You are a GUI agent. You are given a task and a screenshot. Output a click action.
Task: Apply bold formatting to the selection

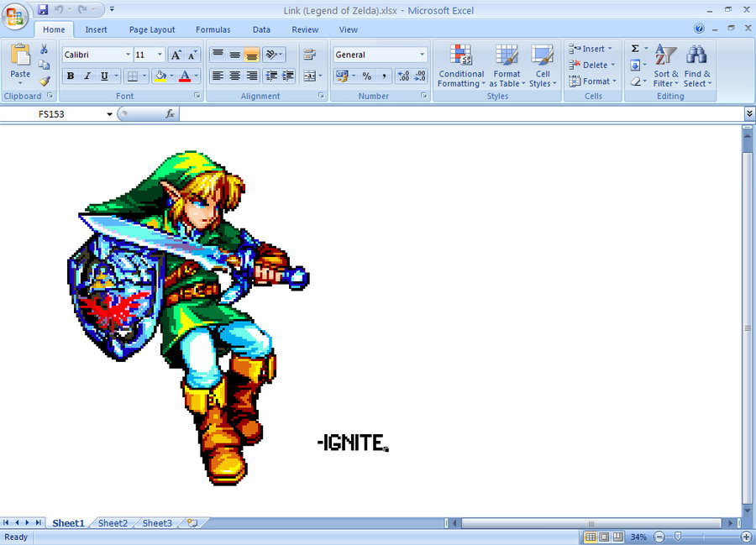[x=71, y=76]
